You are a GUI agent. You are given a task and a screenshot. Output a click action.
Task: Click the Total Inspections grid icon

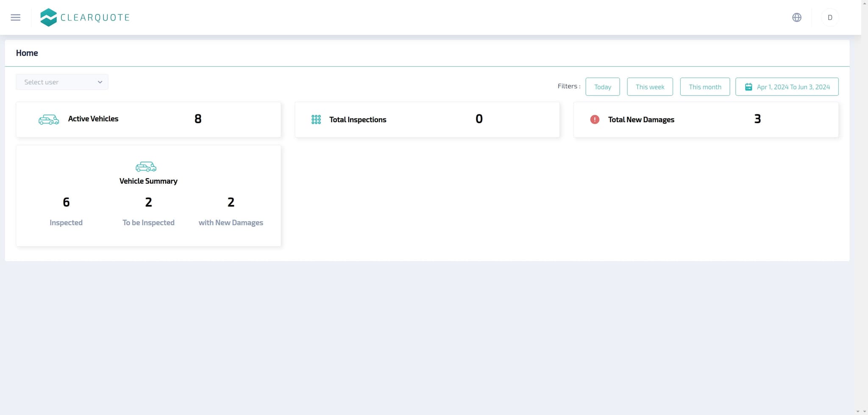(316, 119)
